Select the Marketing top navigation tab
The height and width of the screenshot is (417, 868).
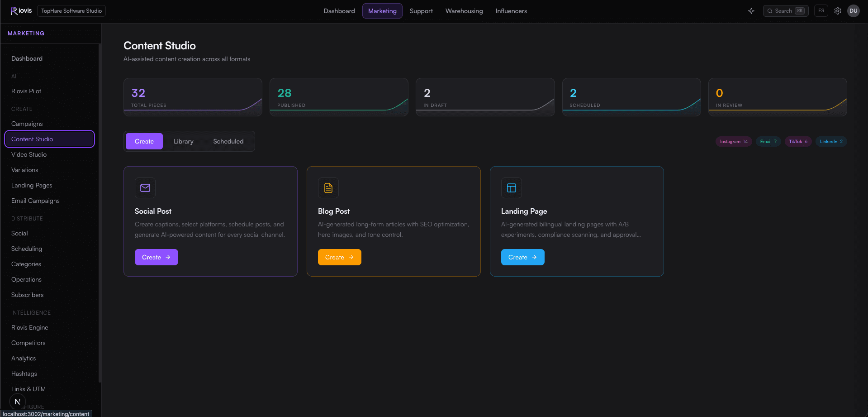click(382, 11)
